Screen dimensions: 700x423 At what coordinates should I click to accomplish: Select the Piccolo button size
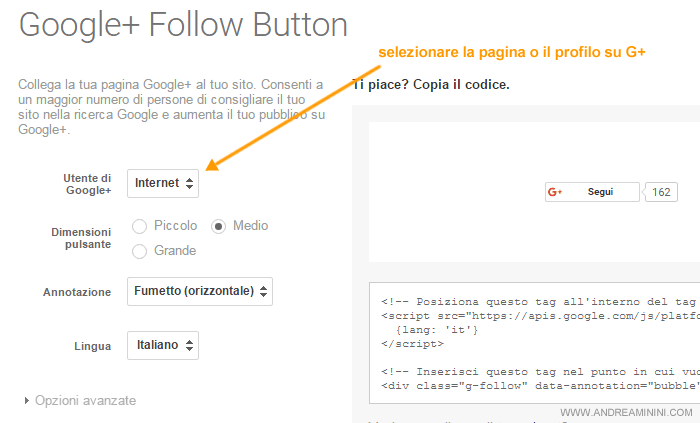[x=140, y=226]
